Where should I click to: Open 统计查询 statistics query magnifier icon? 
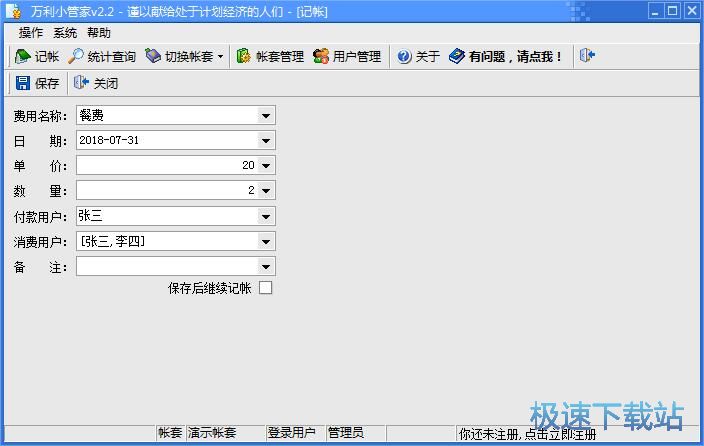click(x=75, y=56)
